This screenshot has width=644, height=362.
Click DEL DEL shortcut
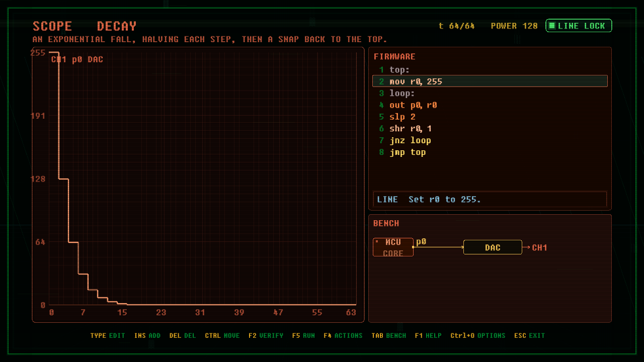click(183, 335)
